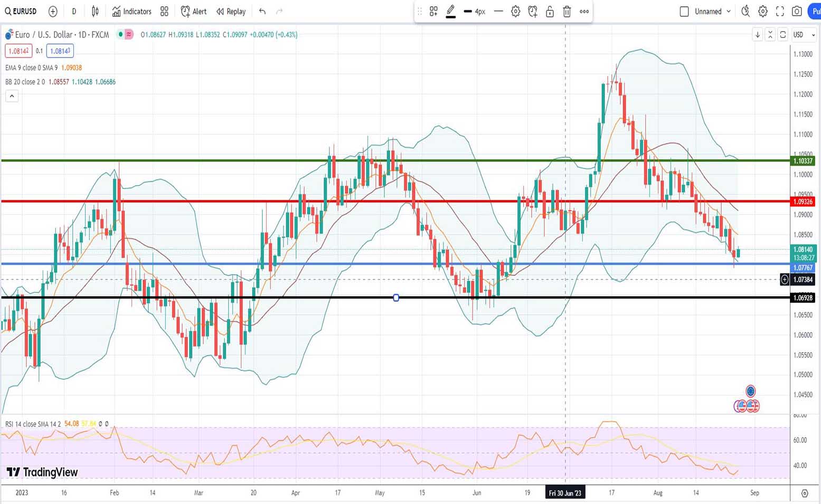Start Bar Replay mode
Screen dimensions: 821x504
pyautogui.click(x=231, y=11)
